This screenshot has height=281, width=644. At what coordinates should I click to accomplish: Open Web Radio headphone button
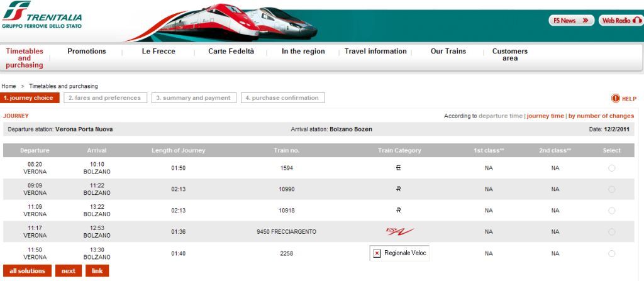click(620, 20)
